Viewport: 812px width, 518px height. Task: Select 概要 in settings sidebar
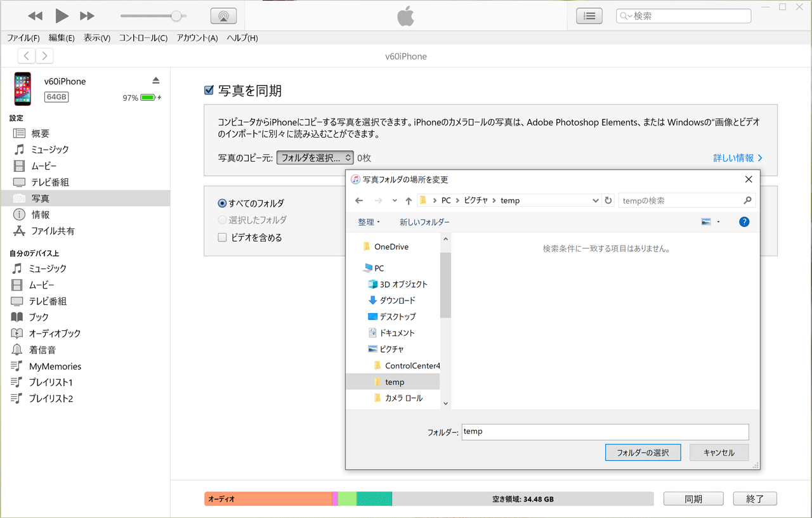(x=85, y=133)
